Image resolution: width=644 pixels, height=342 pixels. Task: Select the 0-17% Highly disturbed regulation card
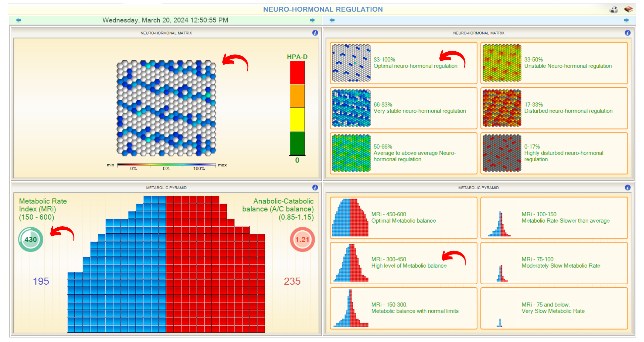coord(554,153)
